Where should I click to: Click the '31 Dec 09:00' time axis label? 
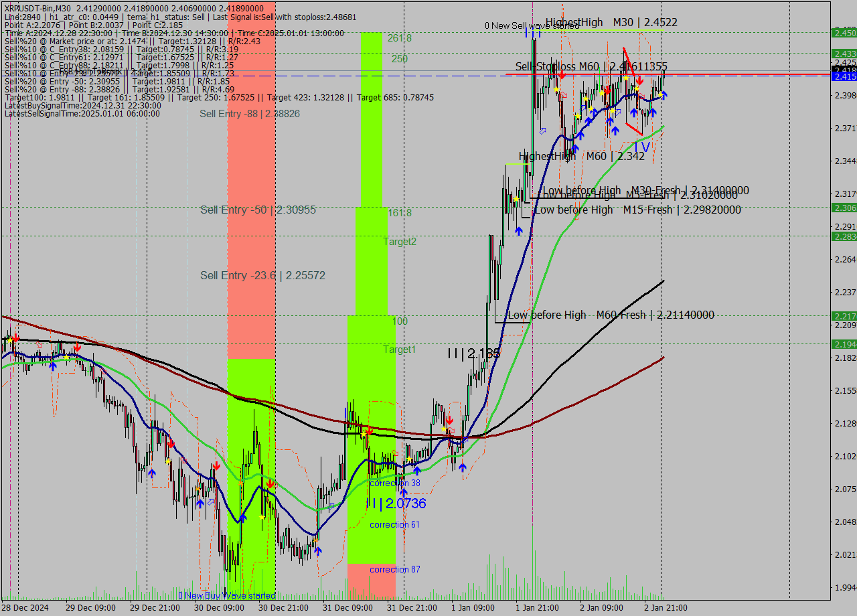point(347,608)
